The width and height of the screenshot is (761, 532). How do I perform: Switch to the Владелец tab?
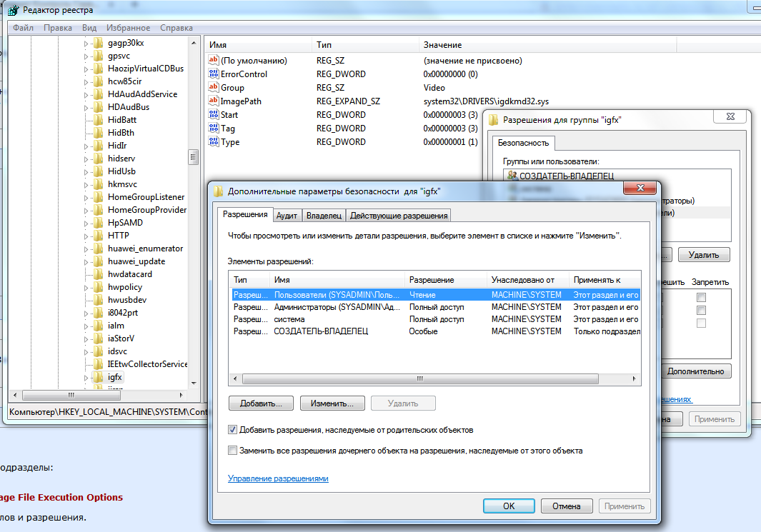324,216
